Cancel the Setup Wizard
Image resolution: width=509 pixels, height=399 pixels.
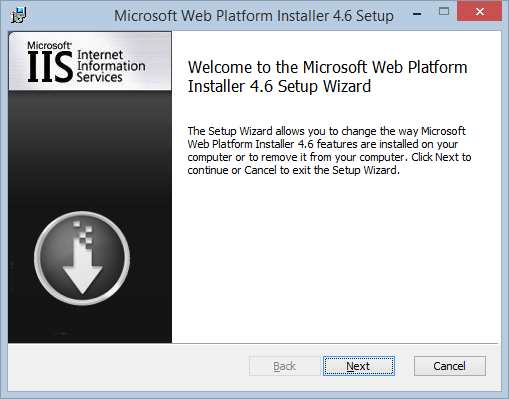tap(450, 366)
